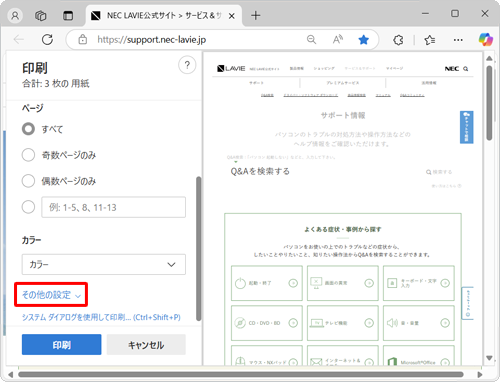This screenshot has width=500, height=382.
Task: Select the NEC LAVIE公式サイト tab
Action: 163,16
